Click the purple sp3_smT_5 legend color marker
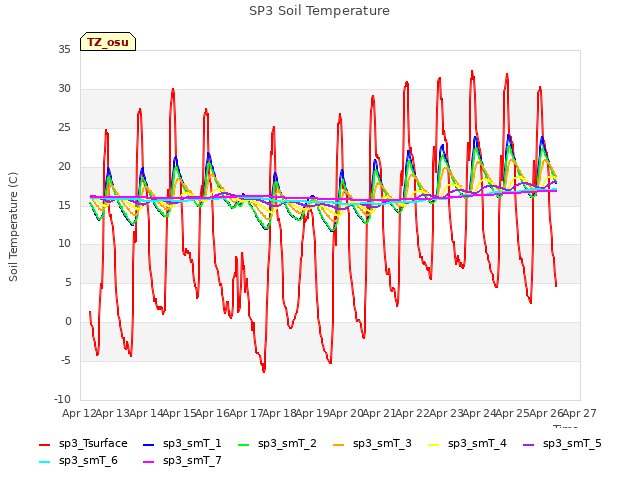This screenshot has width=640, height=480. pos(528,444)
